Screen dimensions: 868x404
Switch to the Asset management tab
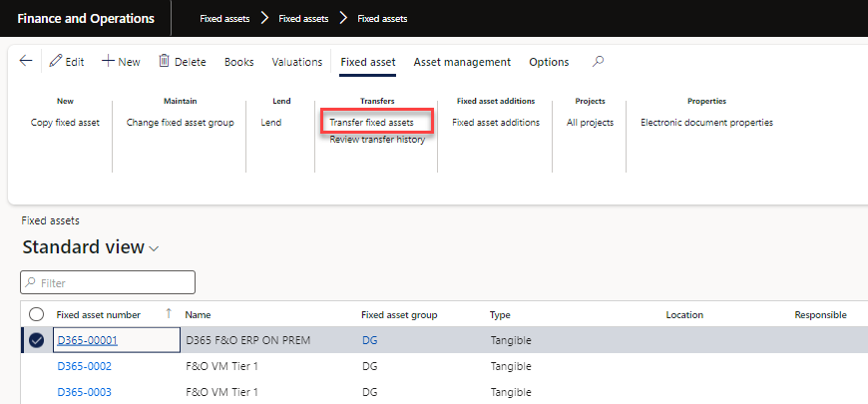[462, 62]
